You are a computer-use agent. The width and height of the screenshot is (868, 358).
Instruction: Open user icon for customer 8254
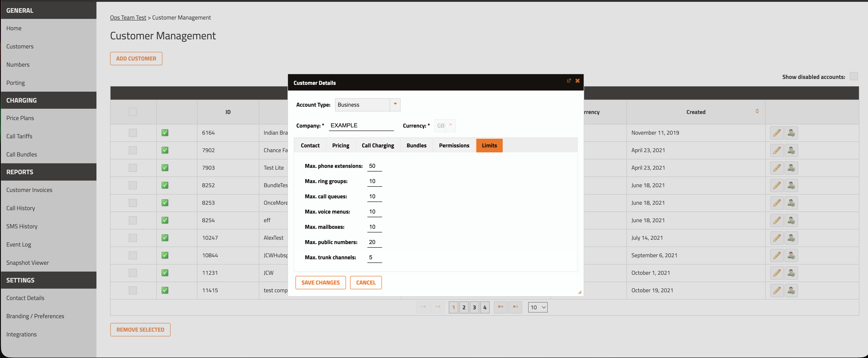click(x=791, y=220)
